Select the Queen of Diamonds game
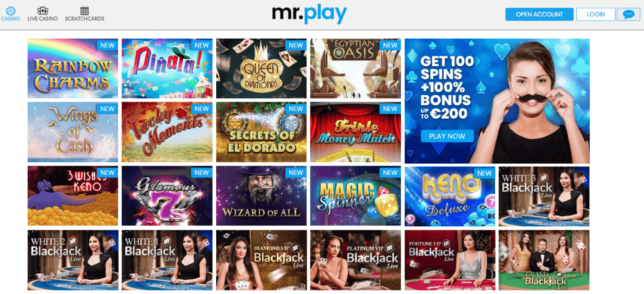This screenshot has height=294, width=644. coord(261,69)
